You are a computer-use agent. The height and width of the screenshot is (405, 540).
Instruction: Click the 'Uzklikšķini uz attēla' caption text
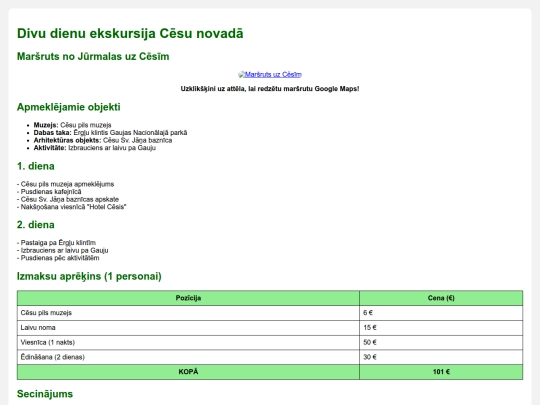click(270, 89)
